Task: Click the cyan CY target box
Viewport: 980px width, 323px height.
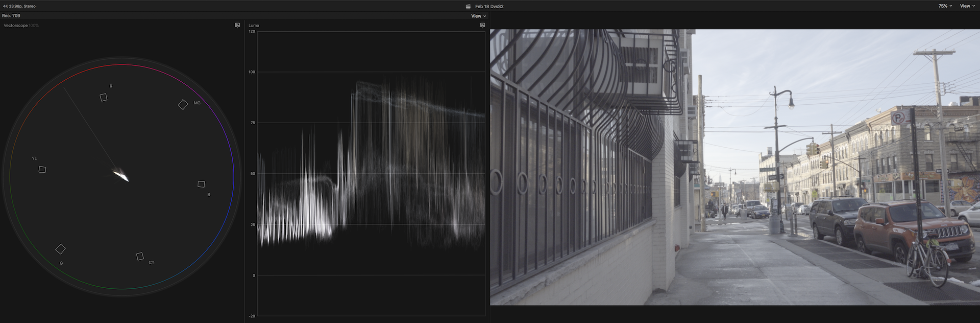Action: [140, 256]
